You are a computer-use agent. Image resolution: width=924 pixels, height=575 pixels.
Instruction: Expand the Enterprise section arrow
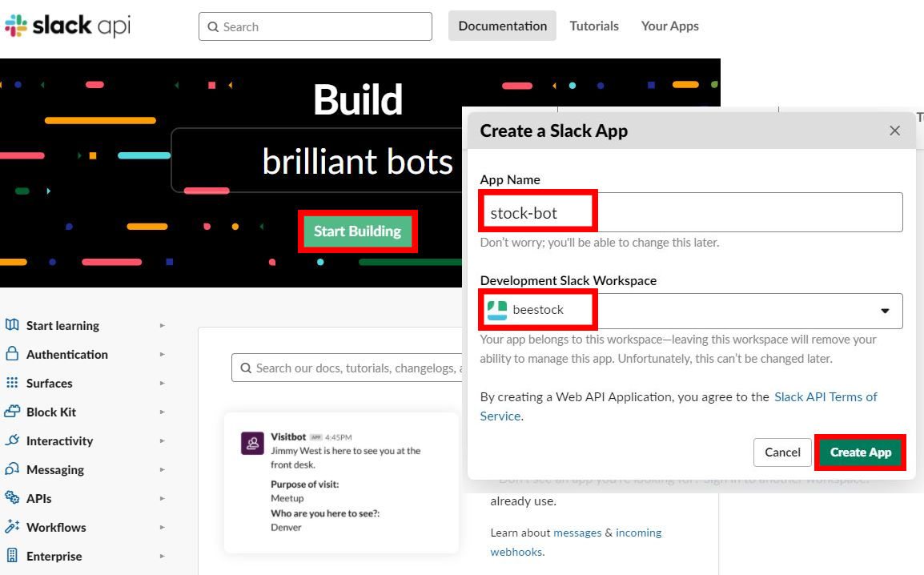pyautogui.click(x=162, y=556)
